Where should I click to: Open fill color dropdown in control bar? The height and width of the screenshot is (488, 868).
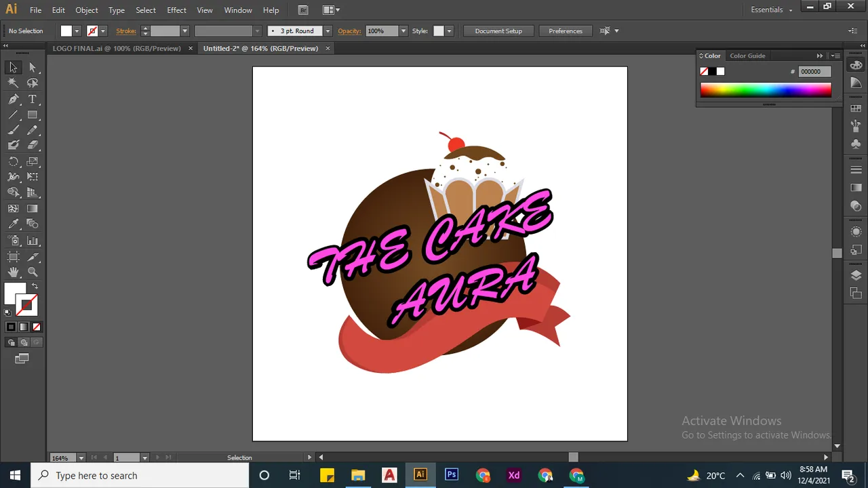77,31
